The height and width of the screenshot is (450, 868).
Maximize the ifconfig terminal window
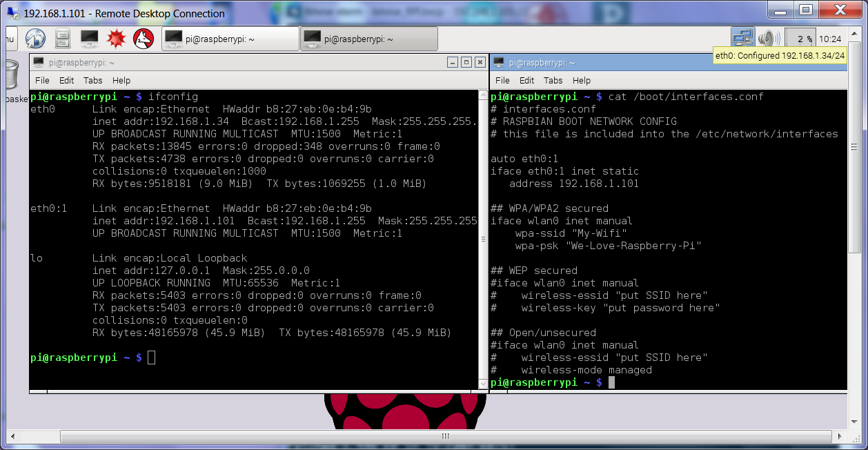click(x=466, y=62)
